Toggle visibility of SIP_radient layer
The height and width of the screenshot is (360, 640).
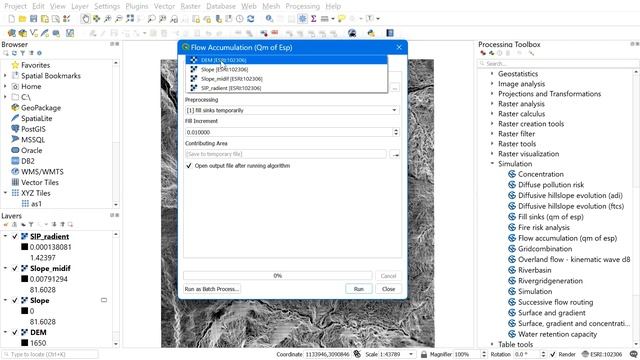(15, 236)
